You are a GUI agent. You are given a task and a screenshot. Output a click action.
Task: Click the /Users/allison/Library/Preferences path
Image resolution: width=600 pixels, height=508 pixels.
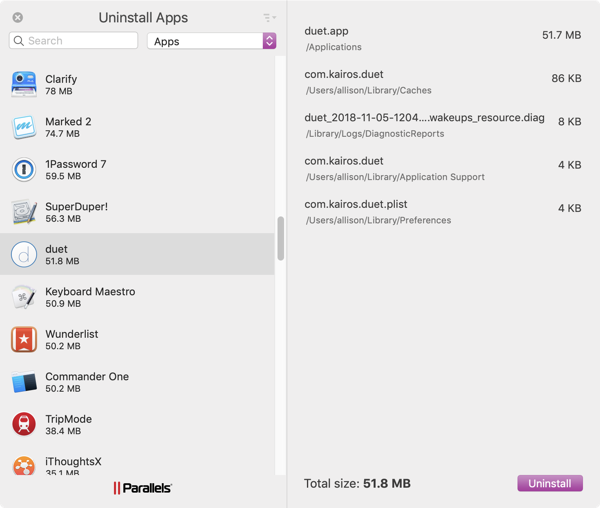point(378,220)
